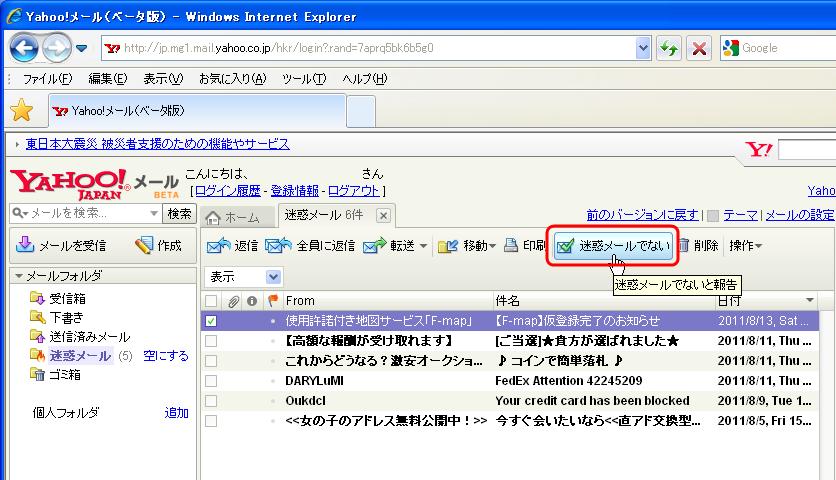Image resolution: width=836 pixels, height=480 pixels.
Task: Click the yellow Favorites star icon
Action: pyautogui.click(x=22, y=110)
